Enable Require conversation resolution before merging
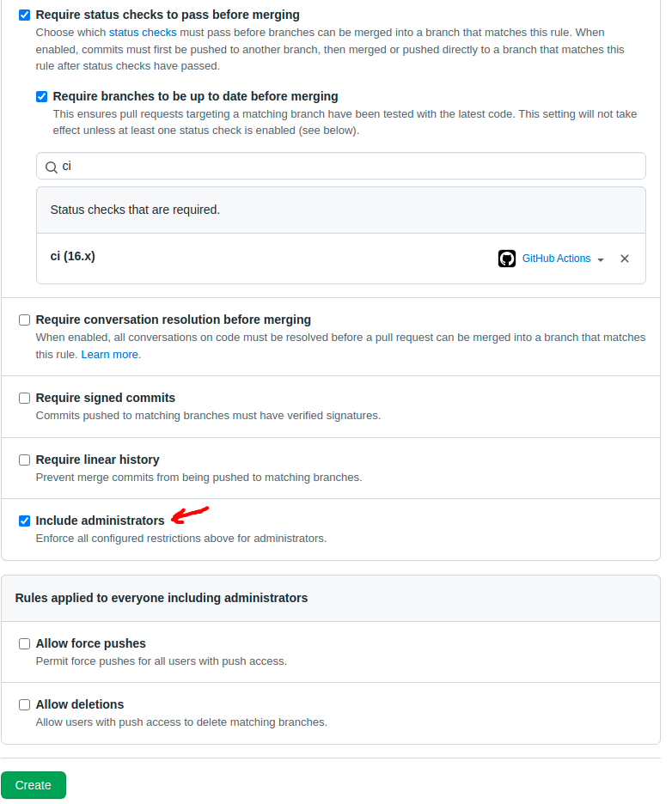Screen dimensions: 672x804 [25, 320]
